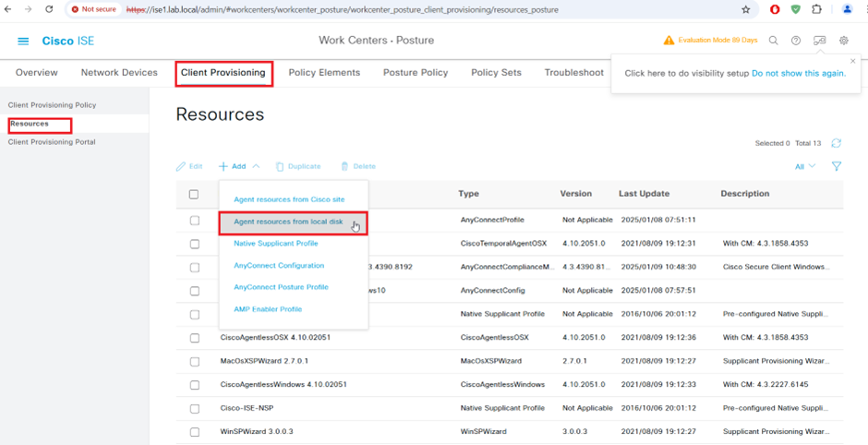Switch to the Posture Policy tab
This screenshot has width=868, height=445.
tap(416, 73)
